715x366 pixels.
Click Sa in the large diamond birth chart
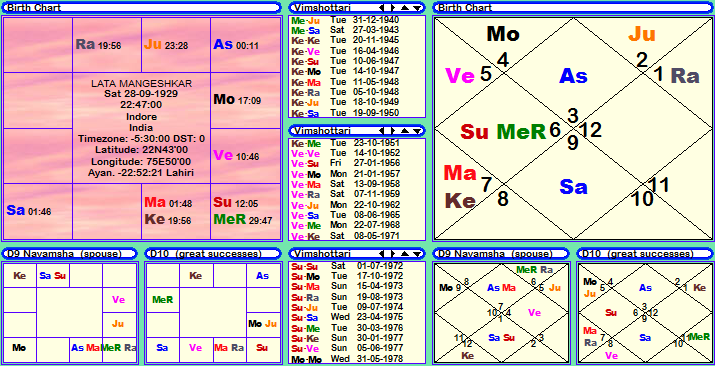click(573, 187)
